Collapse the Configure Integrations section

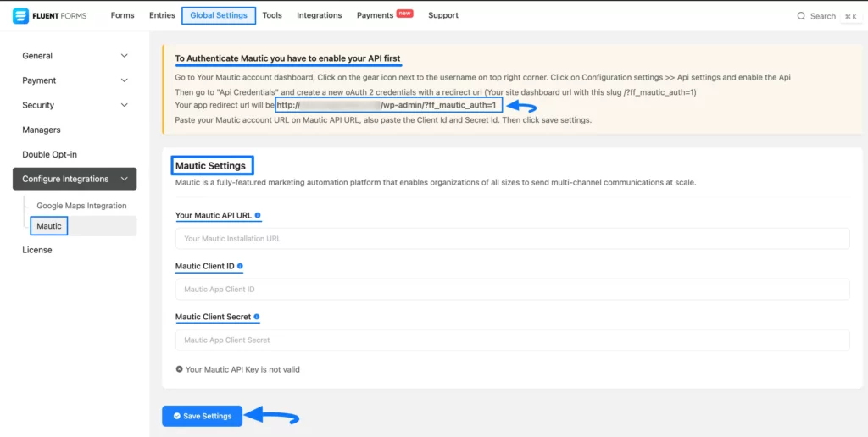click(125, 179)
